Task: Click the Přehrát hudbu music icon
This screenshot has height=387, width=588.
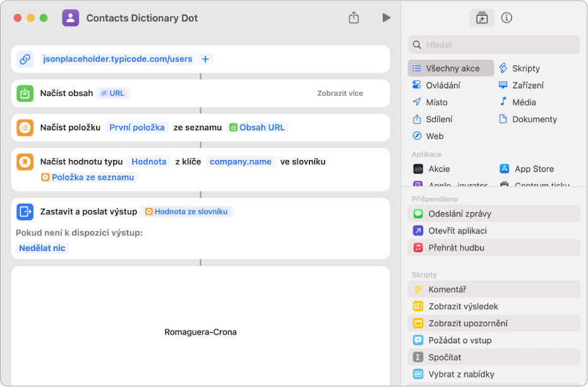Action: tap(418, 248)
